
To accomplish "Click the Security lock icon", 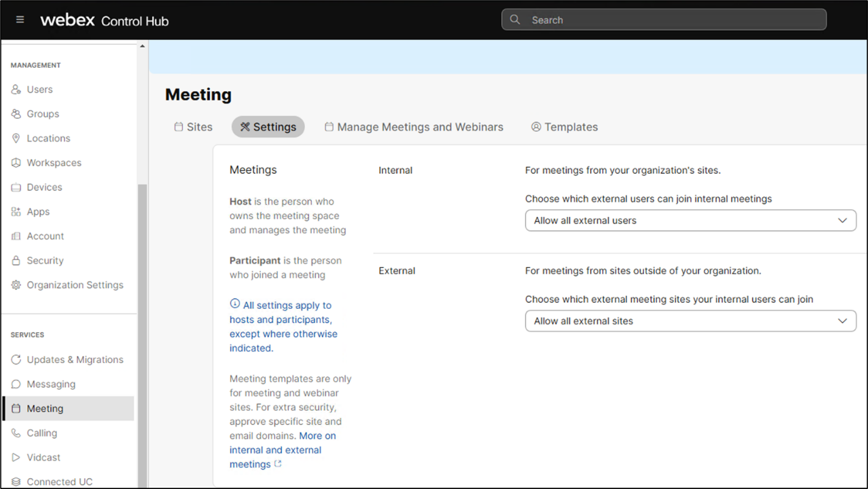I will tap(16, 260).
